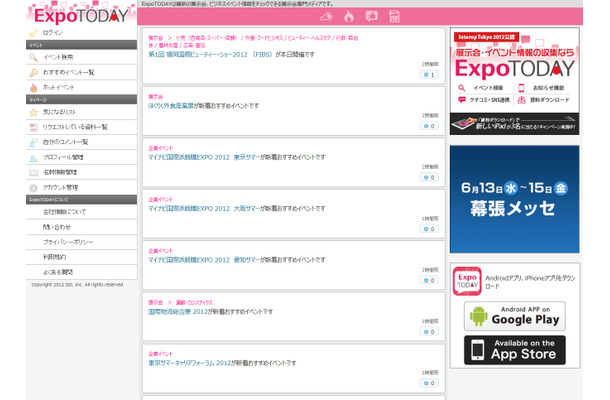This screenshot has width=610, height=400.
Task: Click the star count button showing 1
Action: (429, 74)
